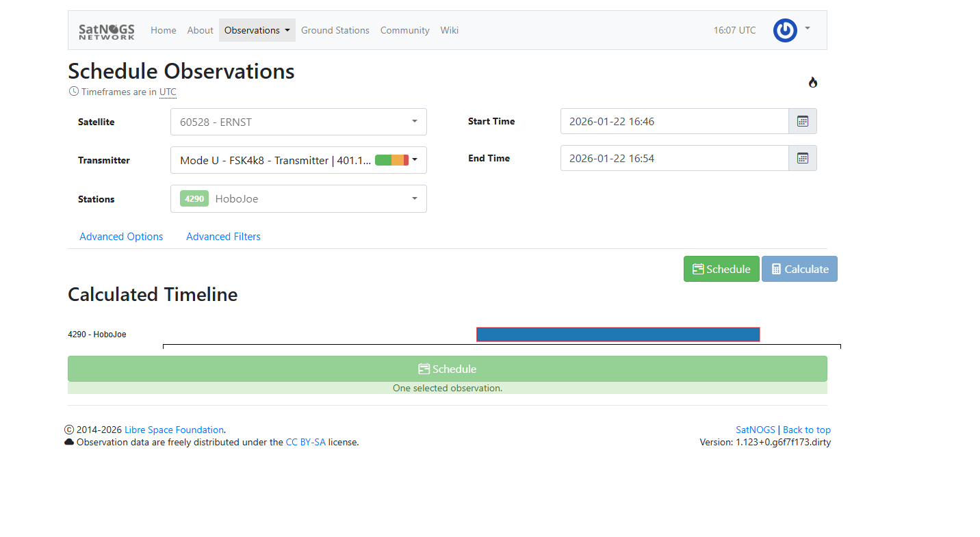Click the SatNOGS Network logo
980x537 pixels.
click(x=107, y=31)
